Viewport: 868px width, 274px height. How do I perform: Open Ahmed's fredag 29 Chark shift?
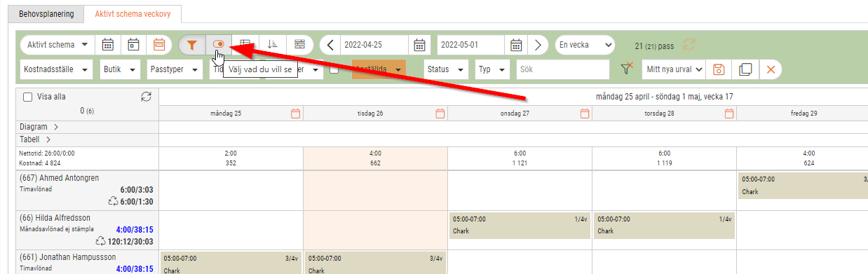pos(803,186)
